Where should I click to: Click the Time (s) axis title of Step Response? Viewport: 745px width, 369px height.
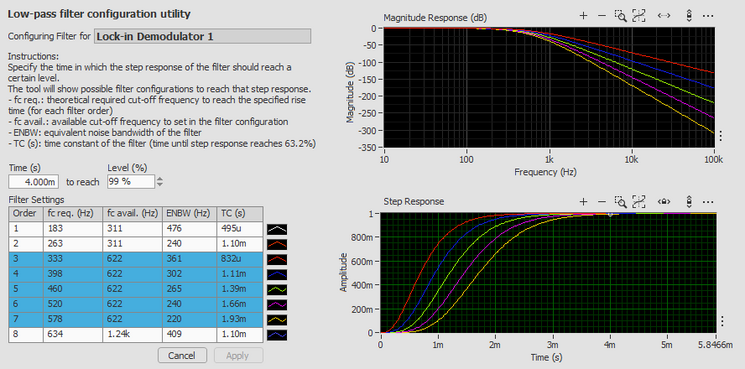tap(546, 356)
